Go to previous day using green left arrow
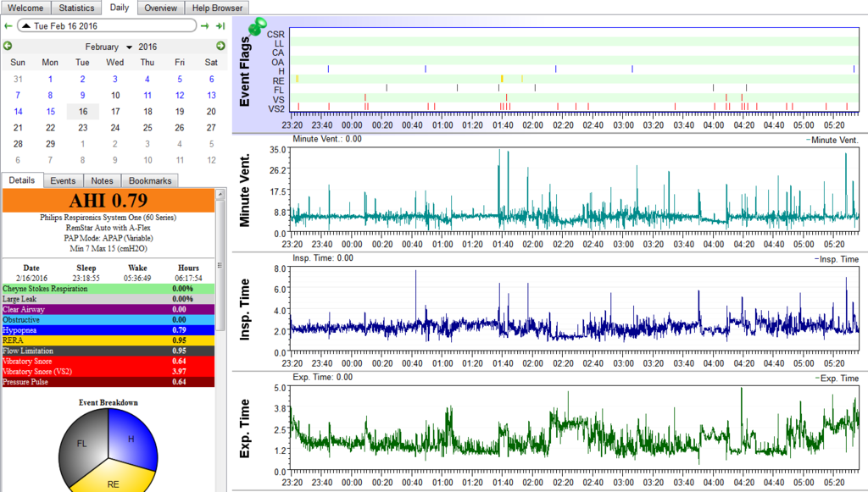868x492 pixels. [8, 26]
